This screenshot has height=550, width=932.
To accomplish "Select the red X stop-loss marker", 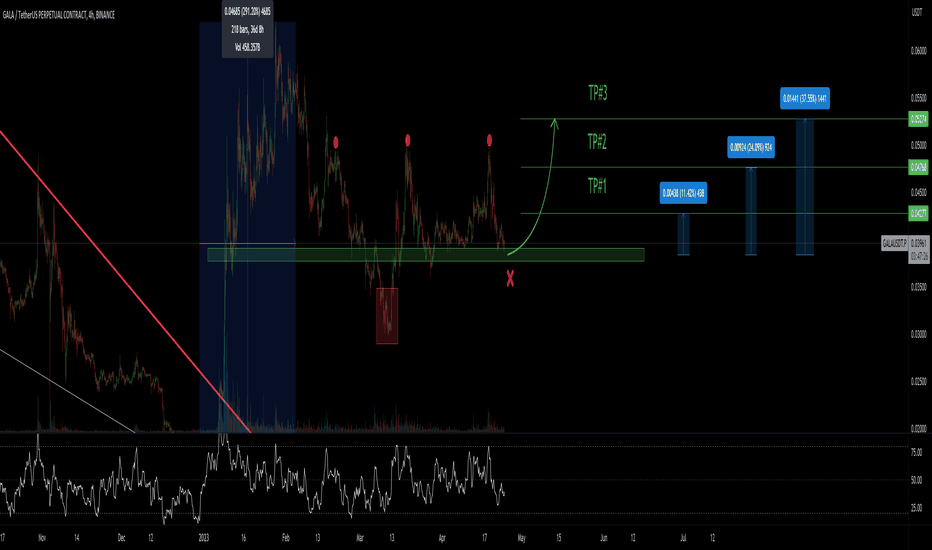I will pos(510,278).
